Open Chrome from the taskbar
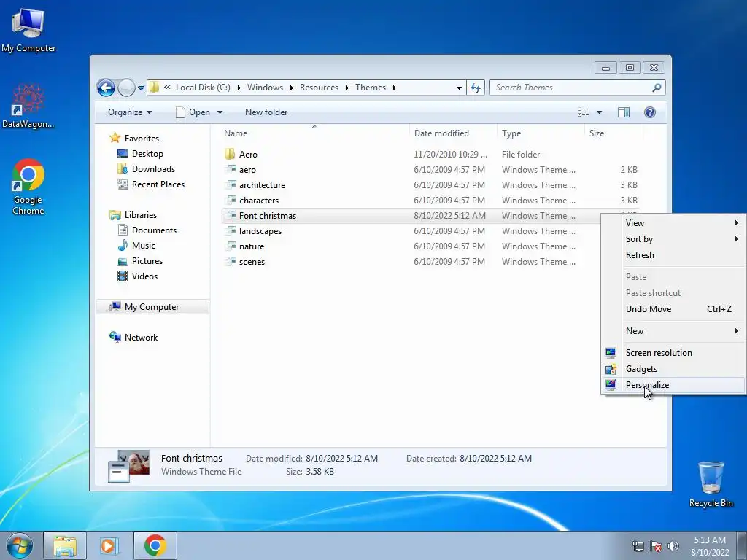 tap(155, 545)
